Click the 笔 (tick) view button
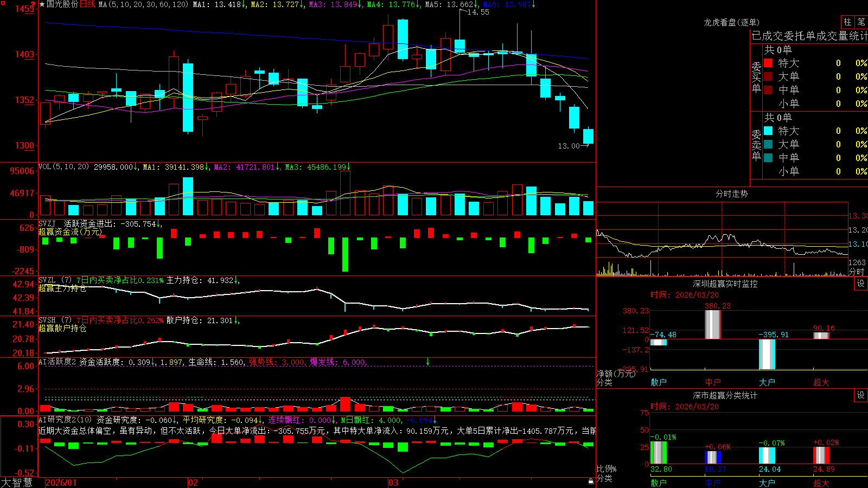The image size is (868, 488). pyautogui.click(x=861, y=22)
